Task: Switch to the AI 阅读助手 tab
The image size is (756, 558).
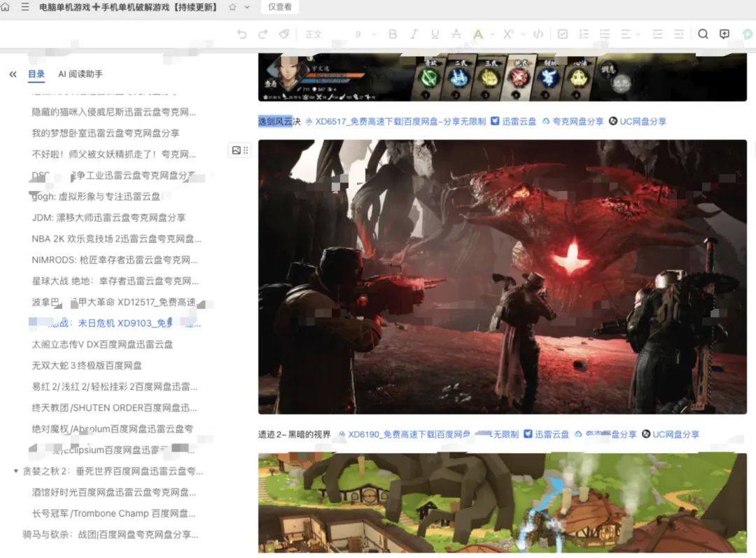Action: click(80, 74)
